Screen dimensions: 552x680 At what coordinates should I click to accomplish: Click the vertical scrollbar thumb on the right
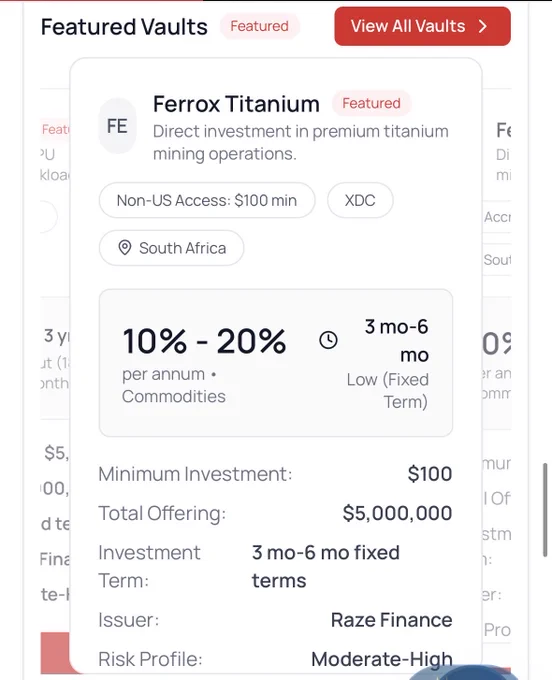click(x=545, y=510)
